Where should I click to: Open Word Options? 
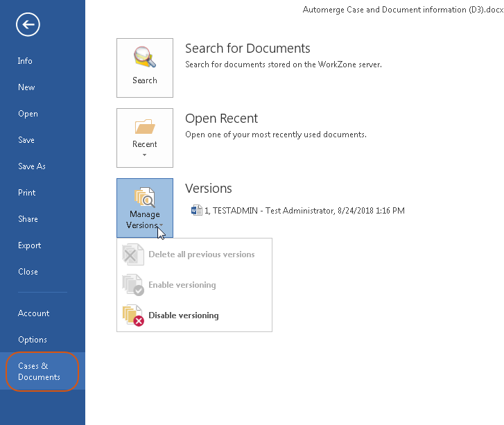(x=33, y=340)
